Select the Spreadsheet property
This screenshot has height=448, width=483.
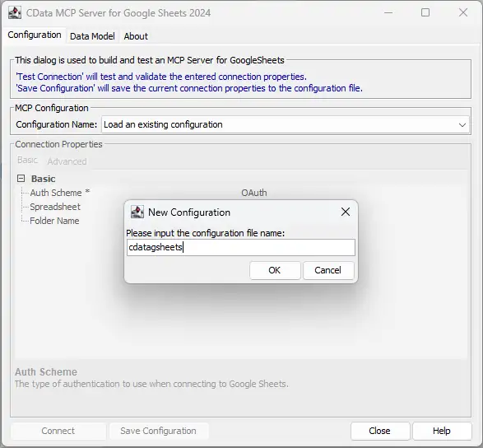point(55,207)
